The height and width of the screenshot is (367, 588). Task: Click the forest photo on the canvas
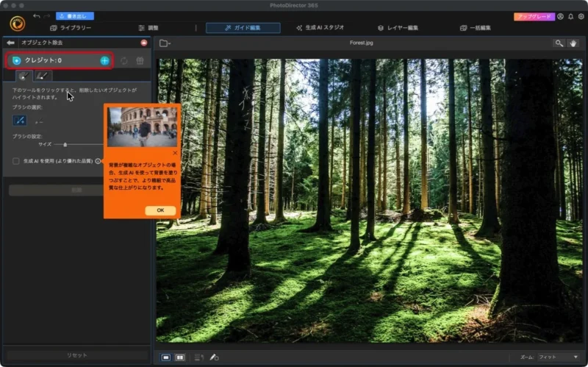click(x=370, y=200)
